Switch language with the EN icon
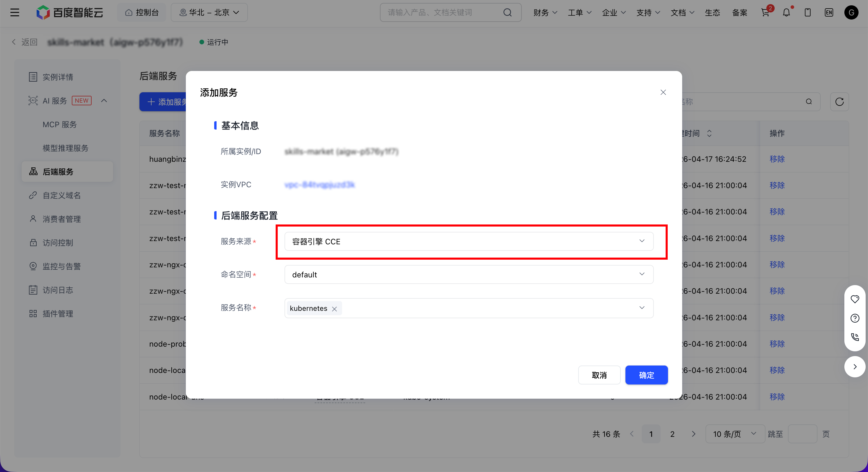Viewport: 868px width, 472px height. point(829,12)
